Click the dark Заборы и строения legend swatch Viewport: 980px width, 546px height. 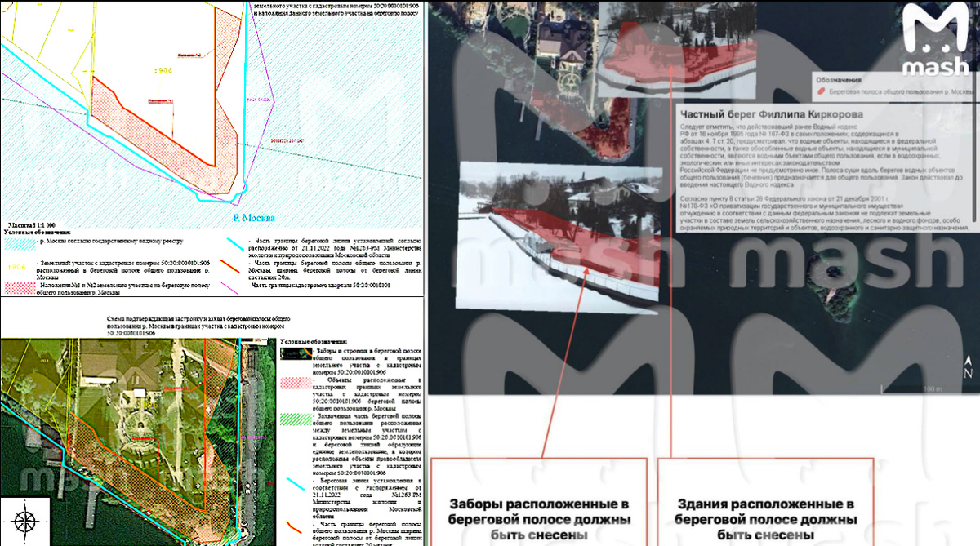(294, 353)
